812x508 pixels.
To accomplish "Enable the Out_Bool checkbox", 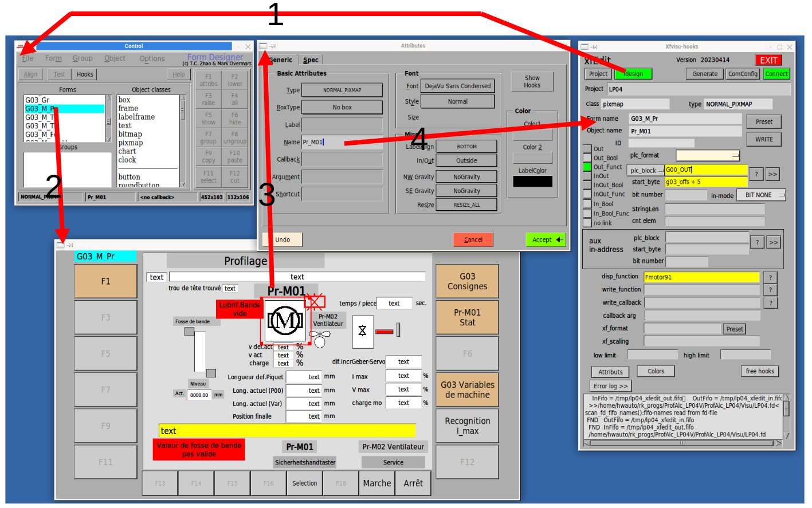I will tap(587, 158).
